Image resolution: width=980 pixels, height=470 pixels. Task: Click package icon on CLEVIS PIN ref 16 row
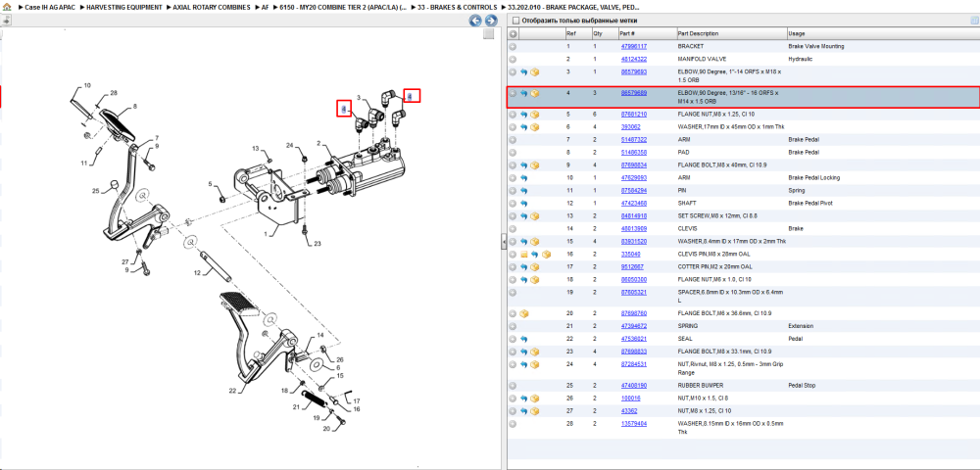[546, 255]
